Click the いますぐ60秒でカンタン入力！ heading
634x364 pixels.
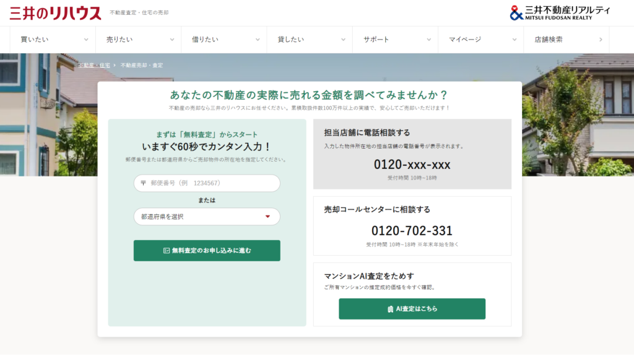point(207,147)
